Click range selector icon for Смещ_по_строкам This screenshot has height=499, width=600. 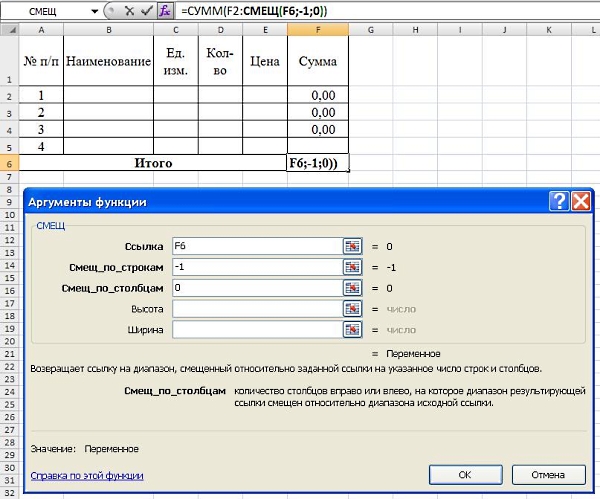351,267
